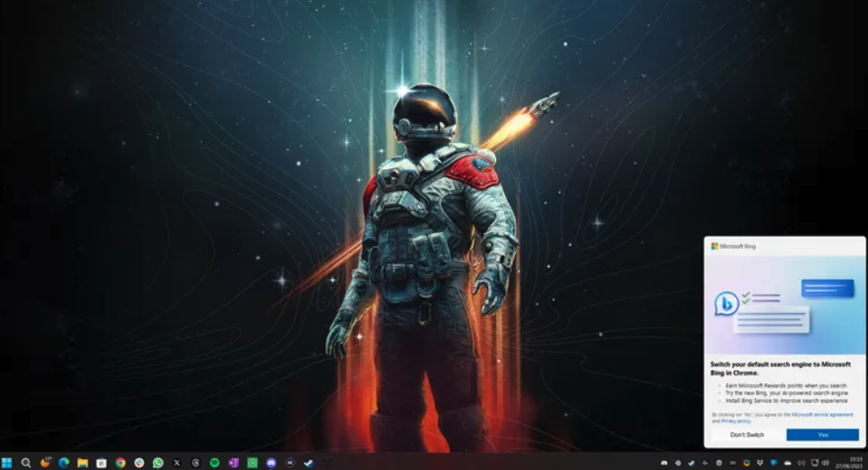Open OneDrive cloud tray icon

coord(787,463)
